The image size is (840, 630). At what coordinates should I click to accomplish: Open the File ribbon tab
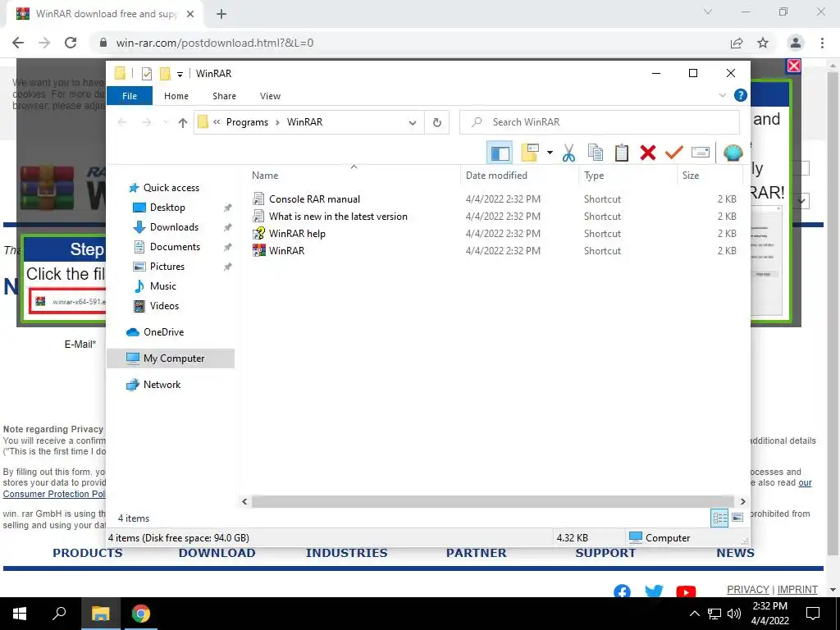coord(130,96)
